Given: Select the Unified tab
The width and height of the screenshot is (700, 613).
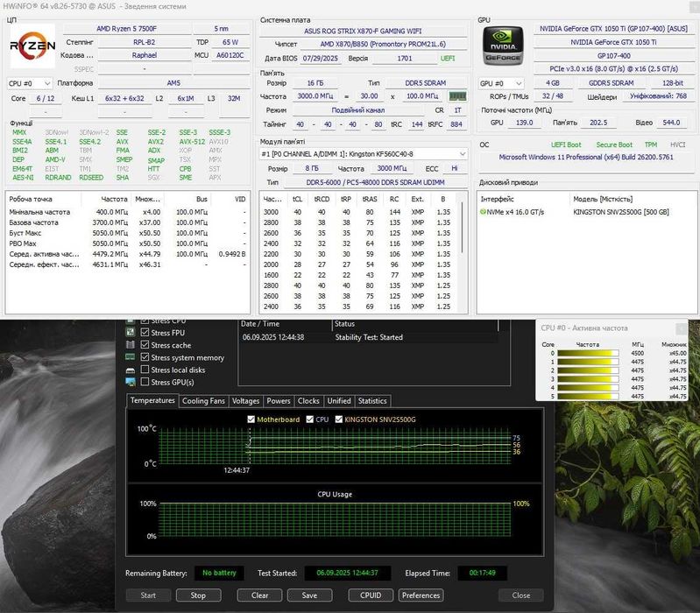Looking at the screenshot, I should [x=339, y=401].
